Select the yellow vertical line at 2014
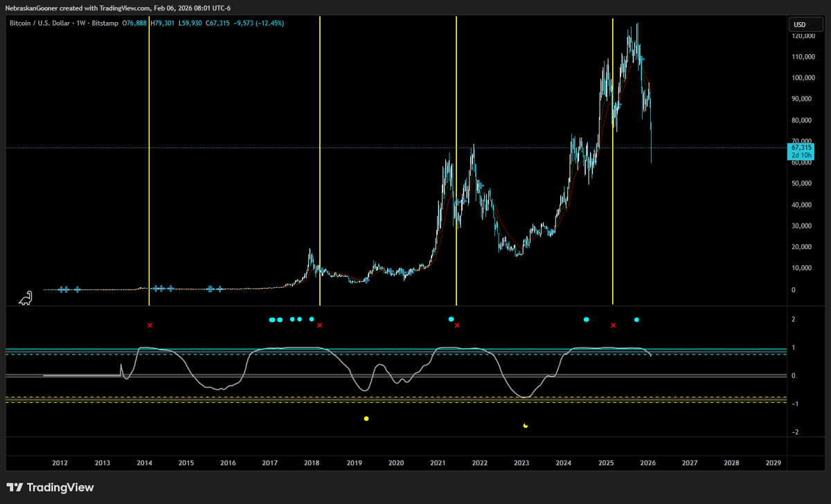This screenshot has height=504, width=831. [x=149, y=161]
